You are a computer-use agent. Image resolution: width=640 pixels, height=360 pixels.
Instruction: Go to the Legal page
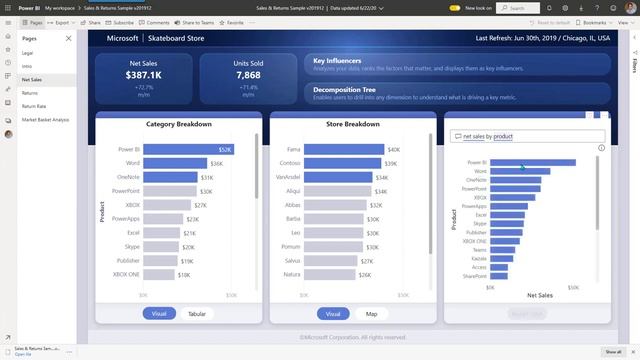point(27,53)
